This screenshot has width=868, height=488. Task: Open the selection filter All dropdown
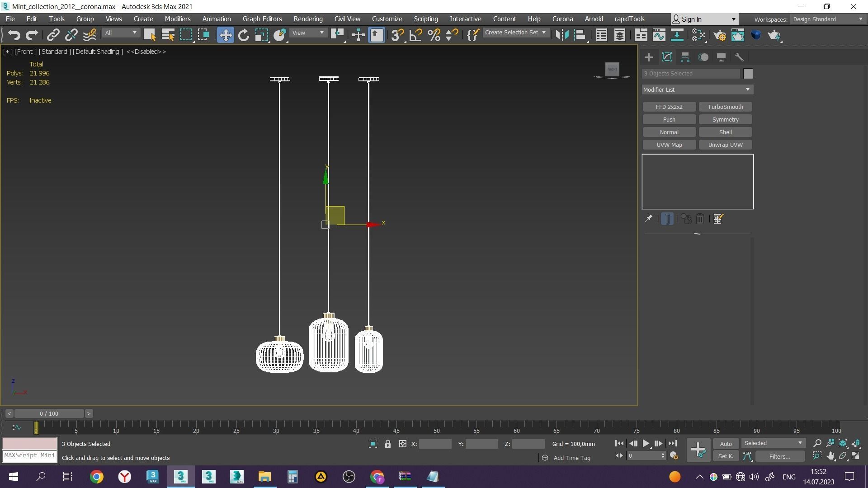pos(121,33)
